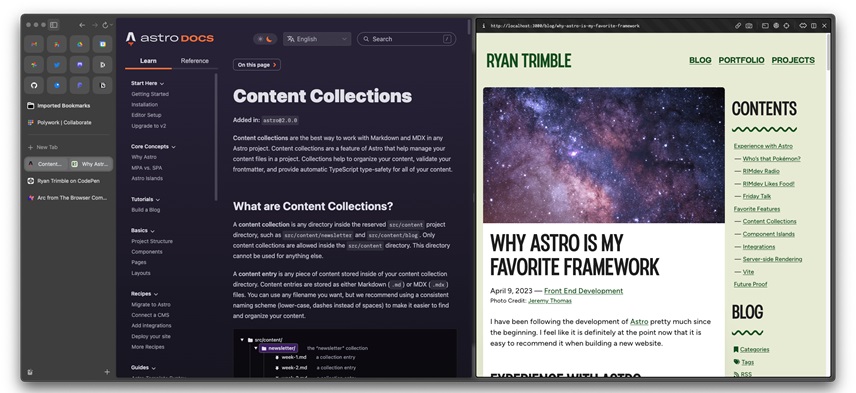Collapse the Core Concepts section

(x=153, y=146)
